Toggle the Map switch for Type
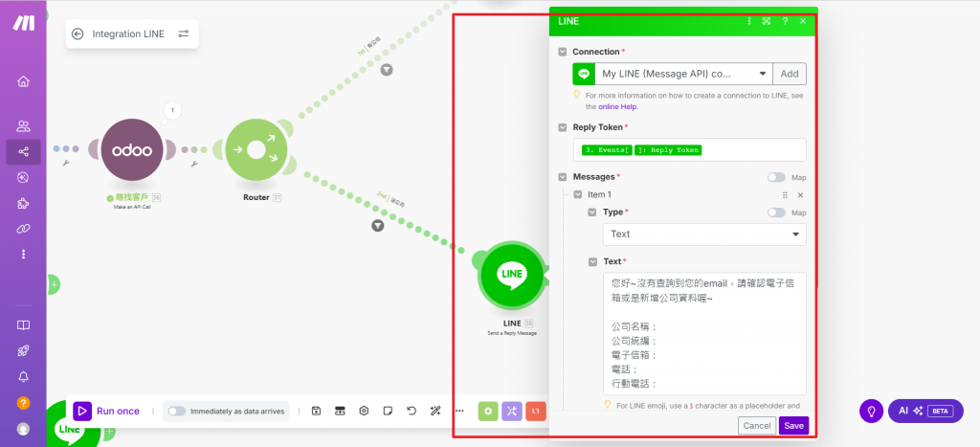 (x=776, y=212)
